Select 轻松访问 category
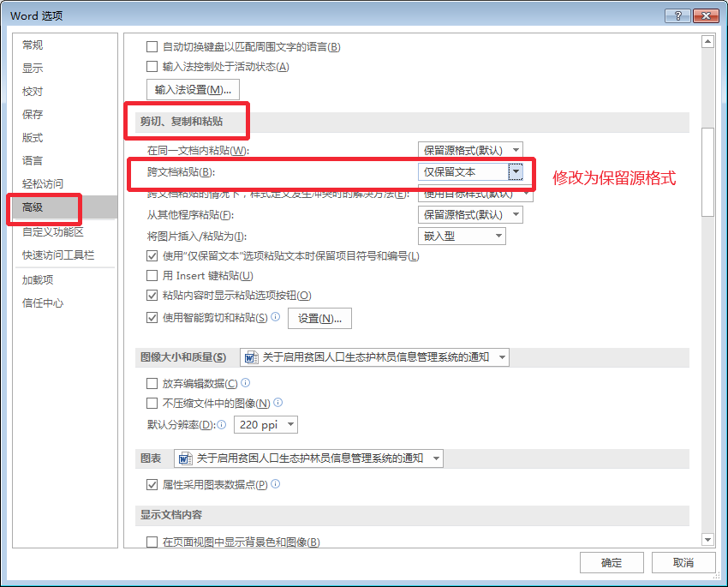This screenshot has width=728, height=587. [x=64, y=184]
